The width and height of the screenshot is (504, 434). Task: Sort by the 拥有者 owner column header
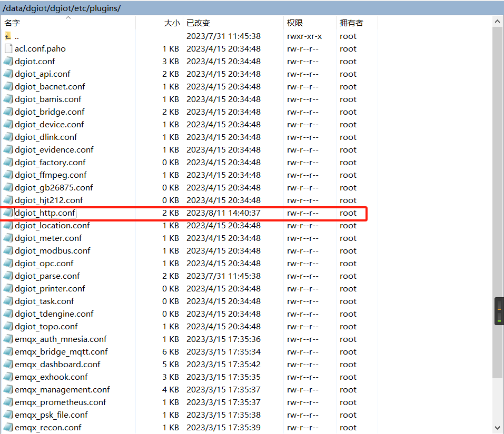(357, 23)
